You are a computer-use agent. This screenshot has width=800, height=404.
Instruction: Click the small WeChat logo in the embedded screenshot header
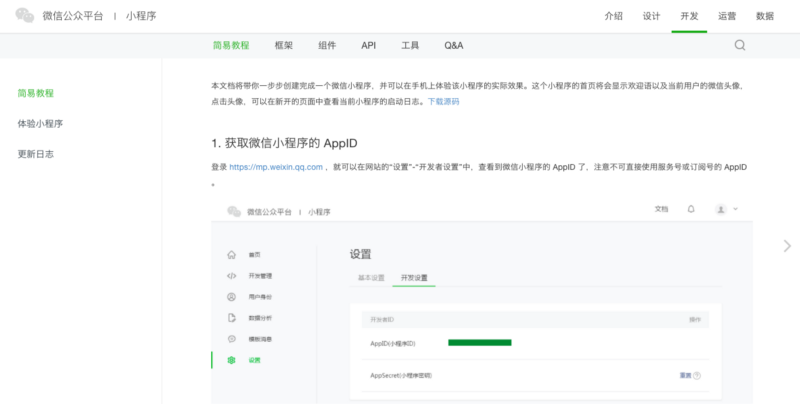tap(234, 211)
